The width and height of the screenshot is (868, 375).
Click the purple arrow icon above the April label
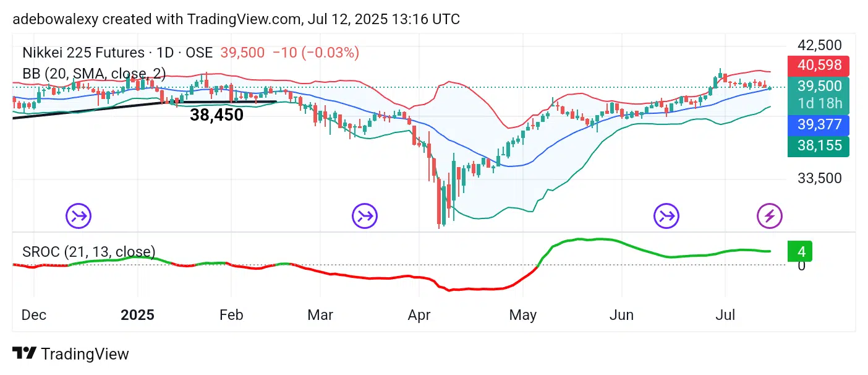[x=365, y=216]
